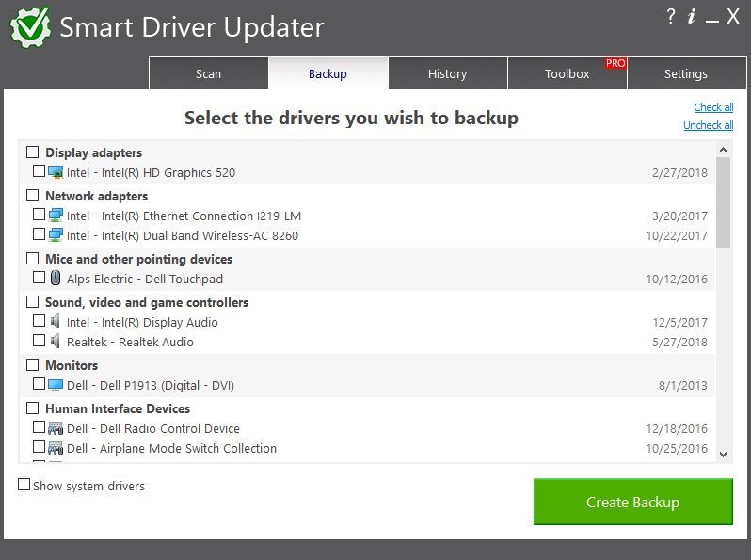The width and height of the screenshot is (751, 560).
Task: Click the Dell Radio Control Device icon
Action: 56,428
